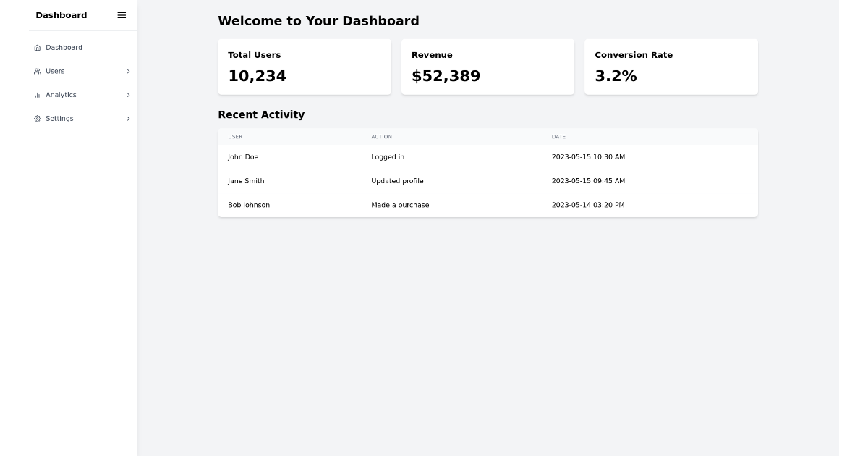The image size is (868, 456).
Task: Click the Analytics icon in the sidebar
Action: tap(37, 95)
